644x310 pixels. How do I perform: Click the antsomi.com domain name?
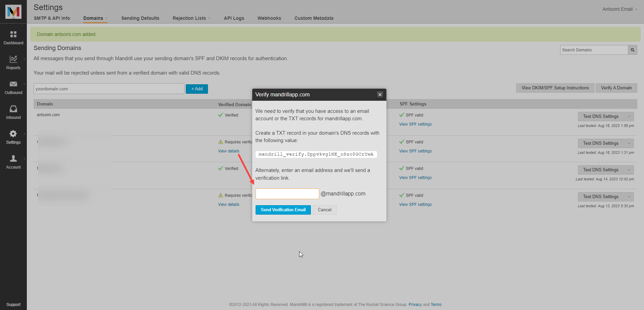pos(48,115)
